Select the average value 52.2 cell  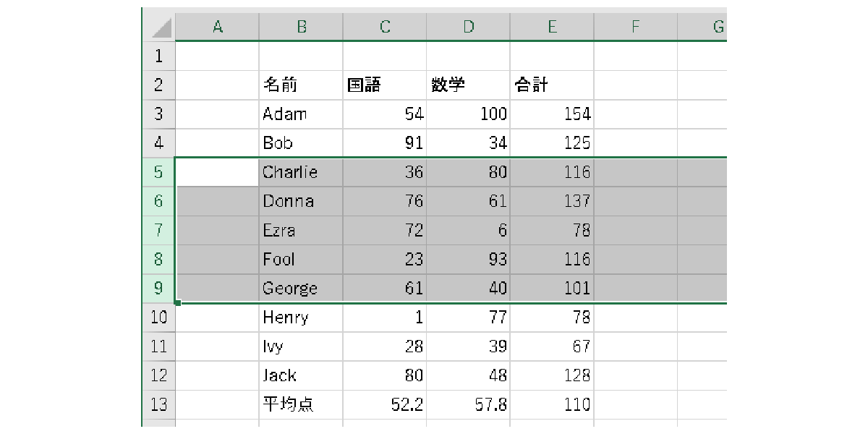[385, 404]
